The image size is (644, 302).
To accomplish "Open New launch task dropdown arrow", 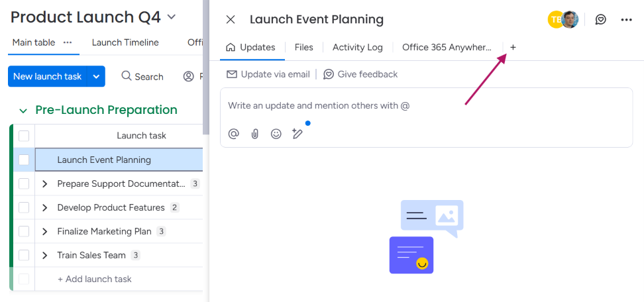I will (96, 76).
